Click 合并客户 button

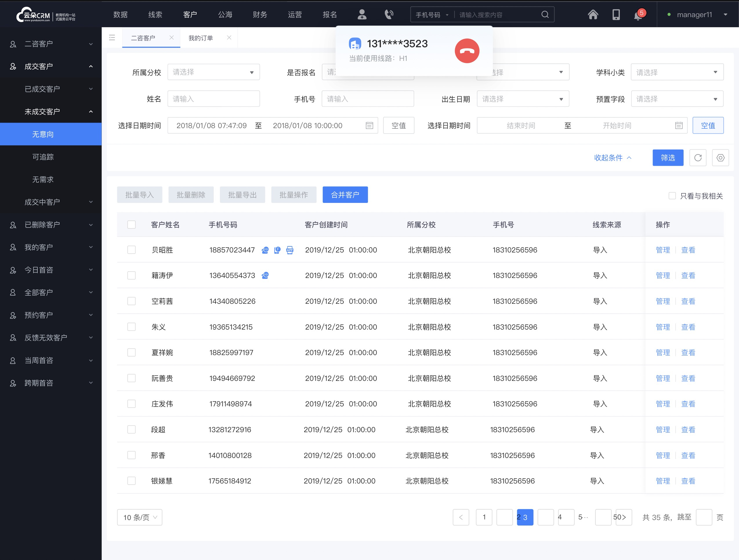pyautogui.click(x=346, y=194)
